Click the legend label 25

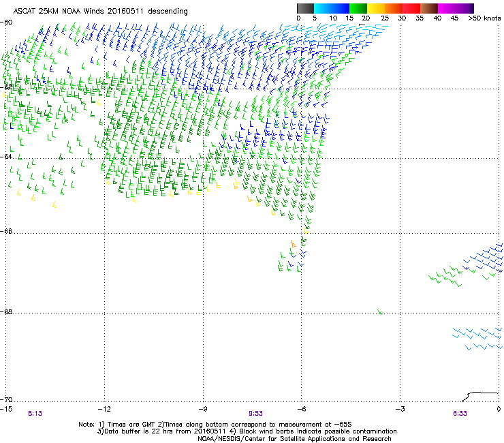point(385,18)
